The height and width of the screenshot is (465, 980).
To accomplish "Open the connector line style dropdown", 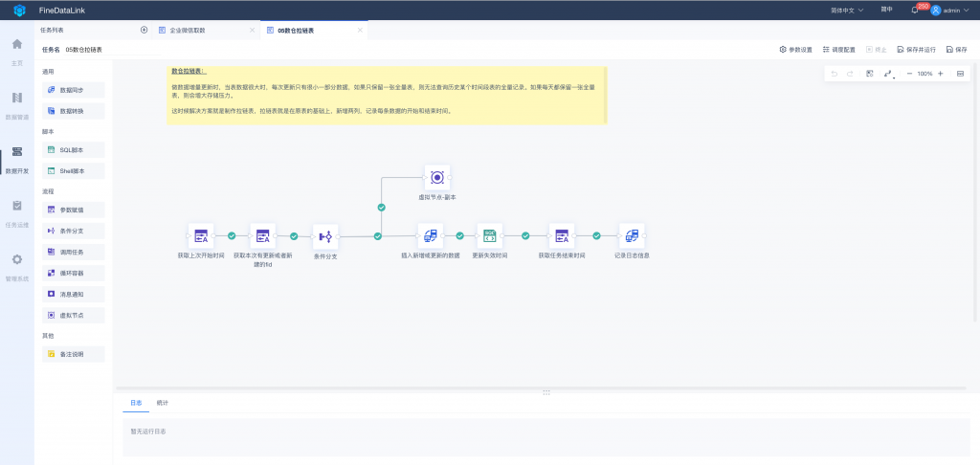I will pos(888,74).
